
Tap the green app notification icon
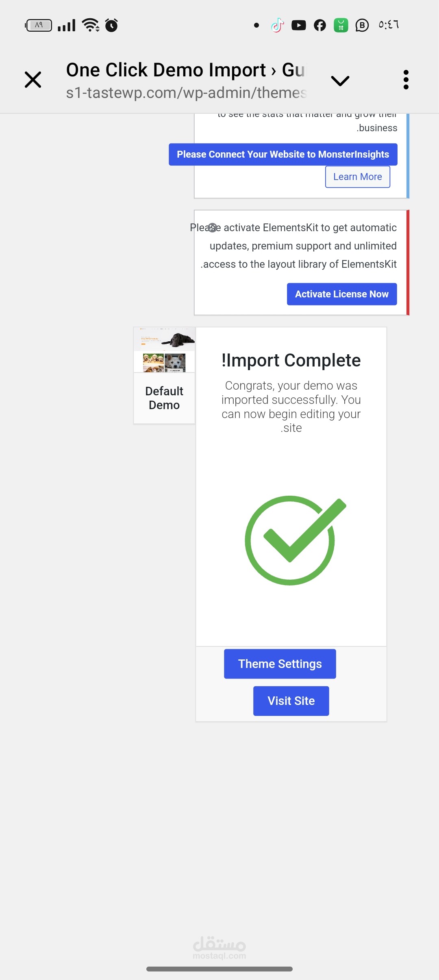341,25
